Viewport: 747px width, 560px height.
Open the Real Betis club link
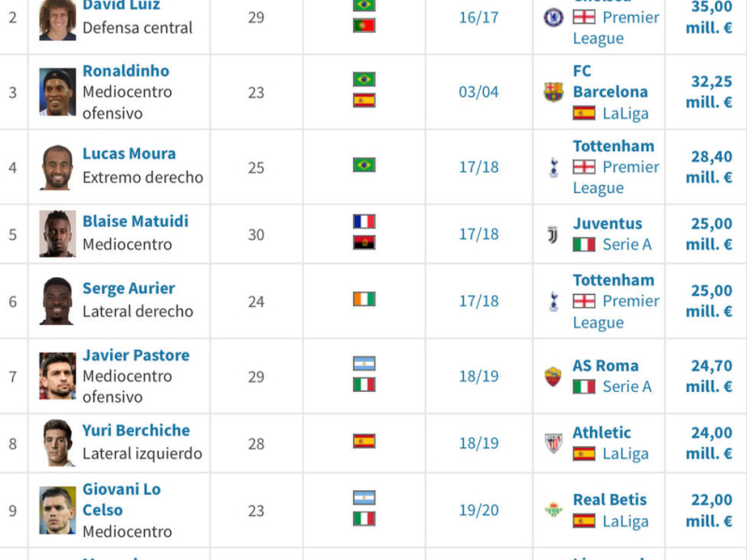(610, 499)
